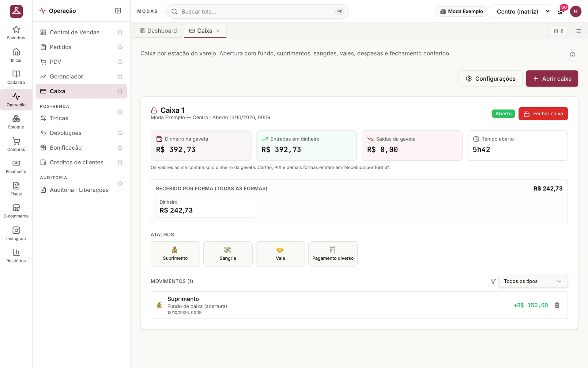This screenshot has width=588, height=368.
Task: Open the Configurações button
Action: click(490, 79)
